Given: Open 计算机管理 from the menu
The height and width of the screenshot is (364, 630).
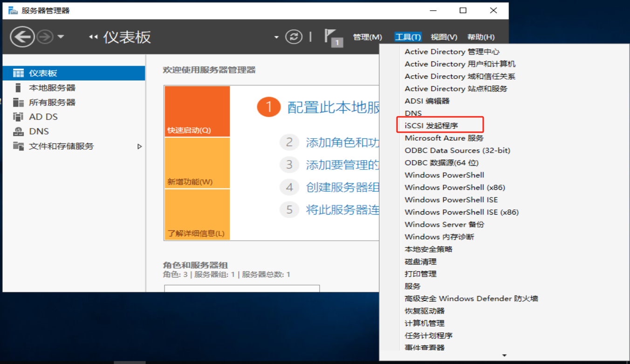Looking at the screenshot, I should point(425,323).
